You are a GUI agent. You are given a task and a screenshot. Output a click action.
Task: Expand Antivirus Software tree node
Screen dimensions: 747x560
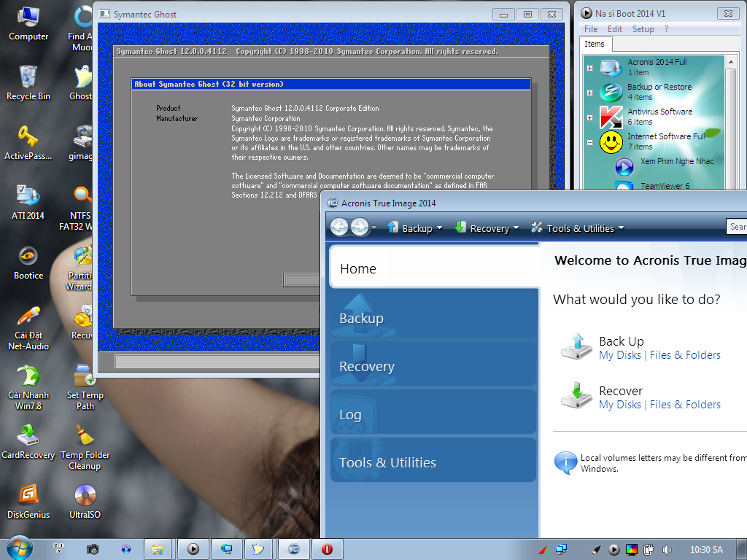click(x=589, y=117)
